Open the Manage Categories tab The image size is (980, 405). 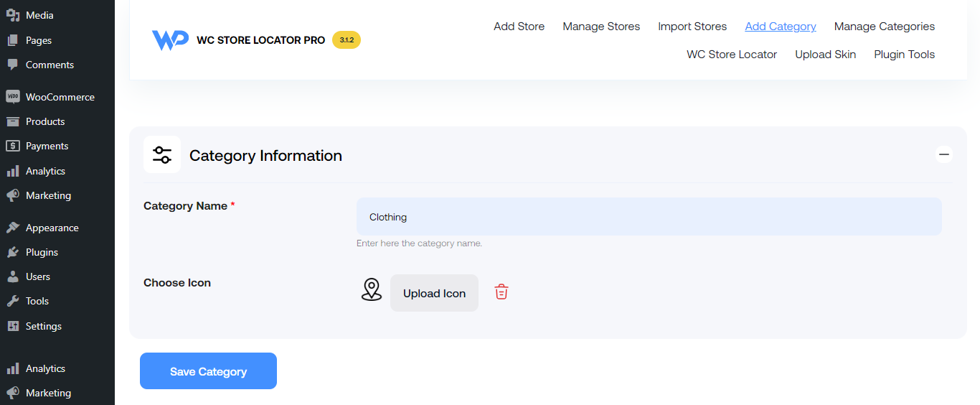[885, 27]
